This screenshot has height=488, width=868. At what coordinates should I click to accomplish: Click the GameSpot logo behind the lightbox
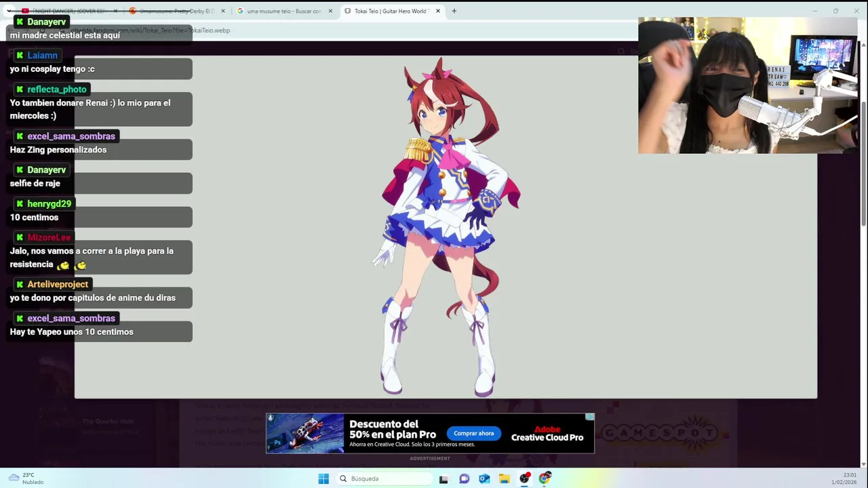click(659, 432)
